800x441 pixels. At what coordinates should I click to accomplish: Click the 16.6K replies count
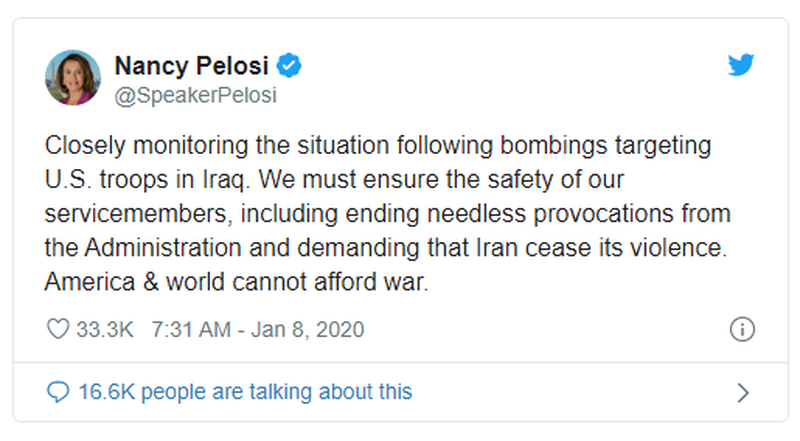point(107,391)
